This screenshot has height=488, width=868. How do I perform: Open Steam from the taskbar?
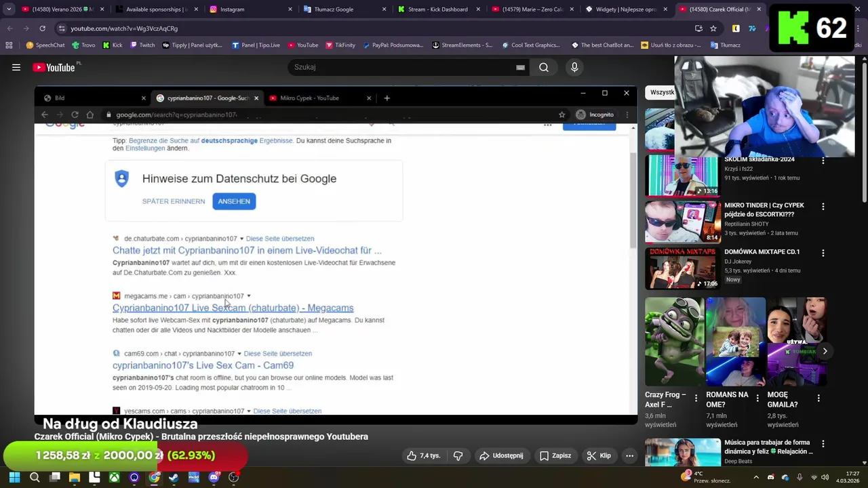click(x=174, y=478)
